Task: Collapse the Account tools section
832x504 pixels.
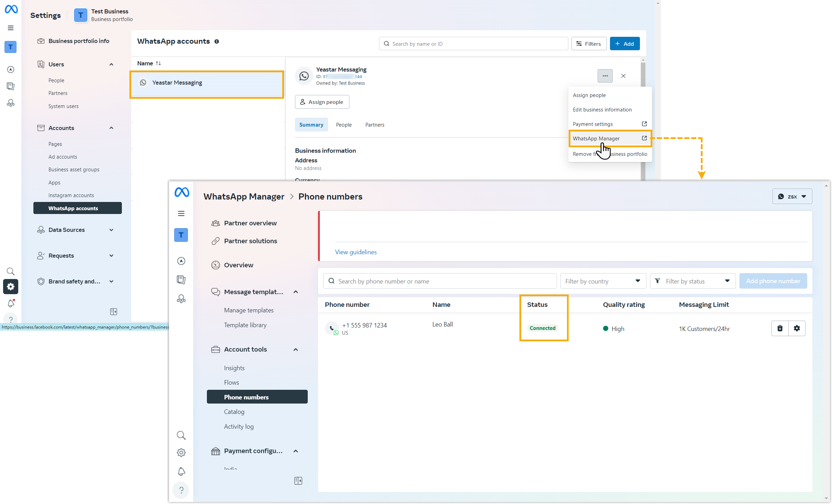Action: (295, 350)
